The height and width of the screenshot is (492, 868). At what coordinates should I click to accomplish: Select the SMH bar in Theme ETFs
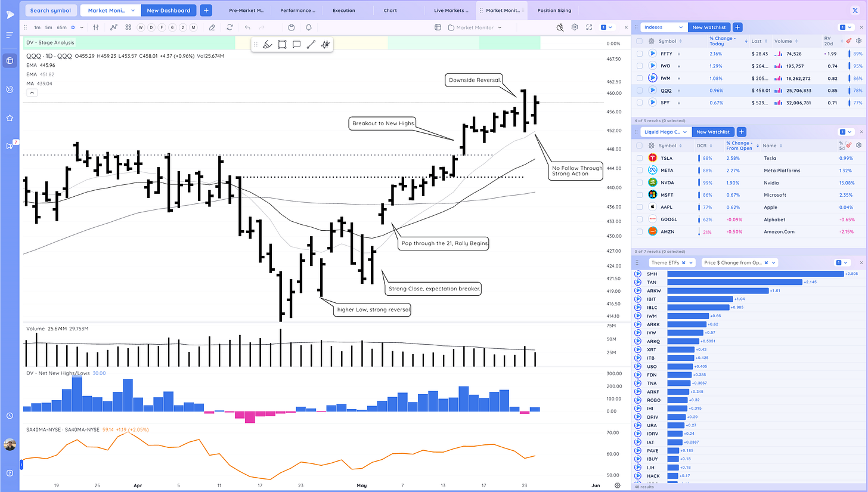tap(755, 274)
